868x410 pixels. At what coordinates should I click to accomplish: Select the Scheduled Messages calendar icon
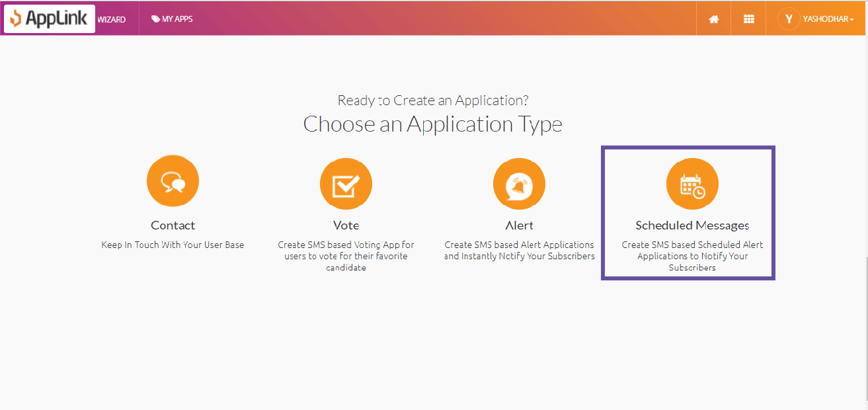click(692, 183)
